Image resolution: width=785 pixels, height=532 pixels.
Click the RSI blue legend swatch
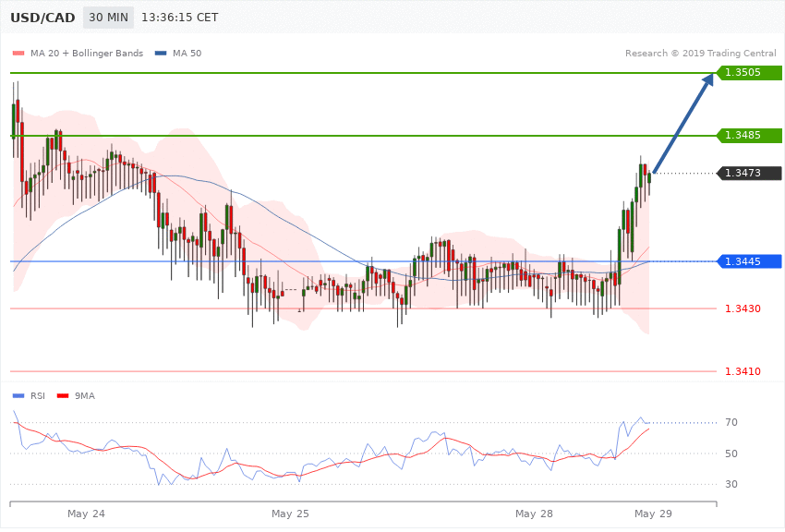pyautogui.click(x=18, y=396)
